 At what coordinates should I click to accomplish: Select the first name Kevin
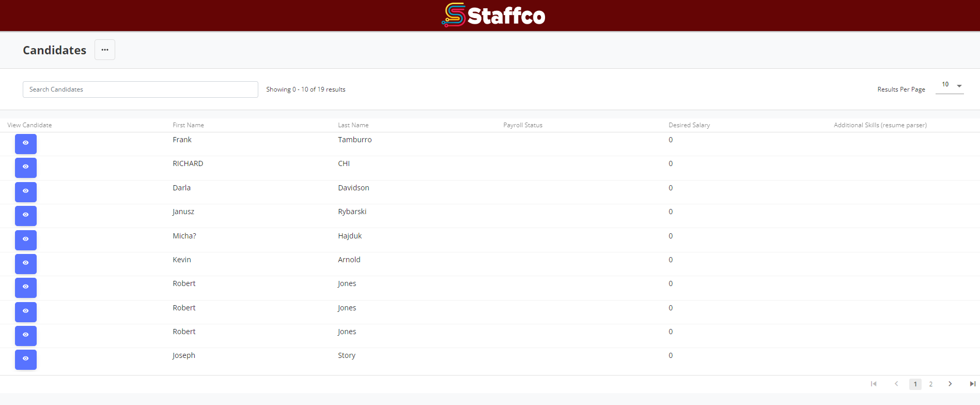click(x=182, y=260)
